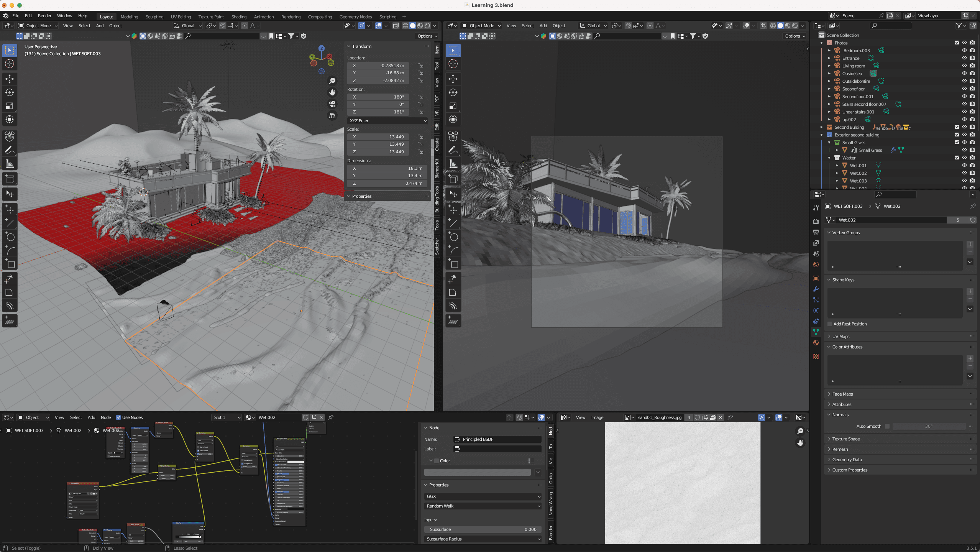Adjust the Subsurface value slider
Image resolution: width=980 pixels, height=552 pixels.
coord(483,529)
